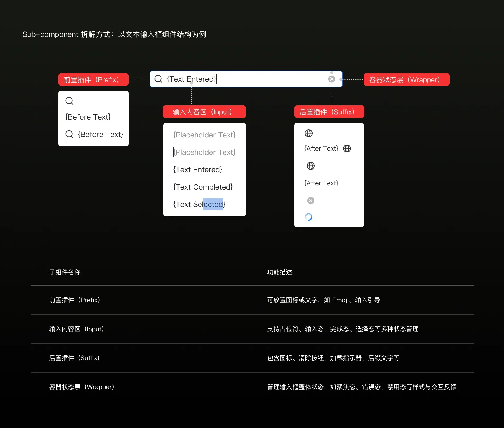Click the {Placeholder Text} entry in Input panel
This screenshot has width=504, height=428.
204,135
